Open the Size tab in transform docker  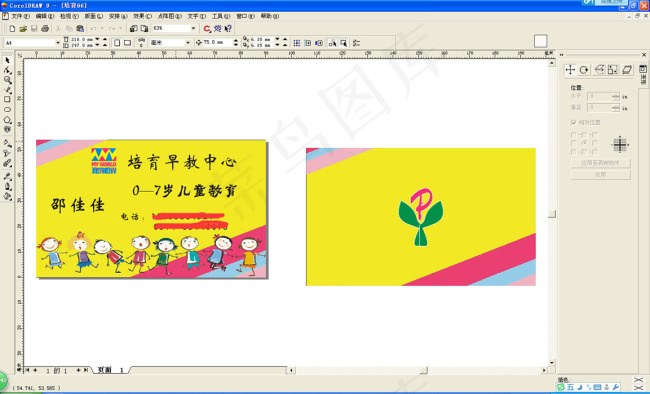612,70
